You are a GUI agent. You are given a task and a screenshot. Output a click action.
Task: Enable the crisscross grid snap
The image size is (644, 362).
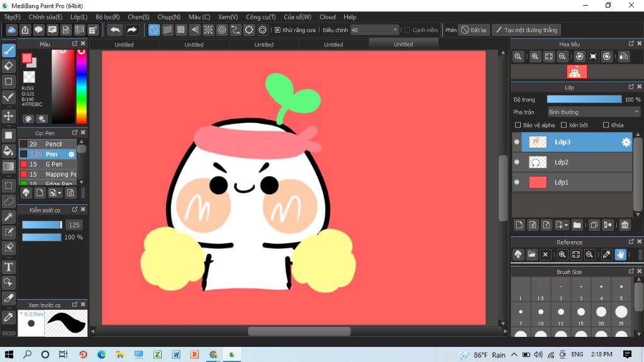pyautogui.click(x=180, y=30)
